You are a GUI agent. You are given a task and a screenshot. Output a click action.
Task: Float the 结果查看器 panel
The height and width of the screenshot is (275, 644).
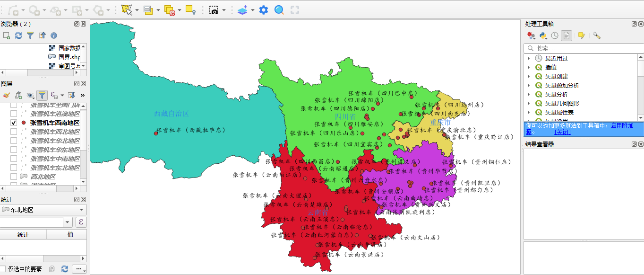click(634, 144)
